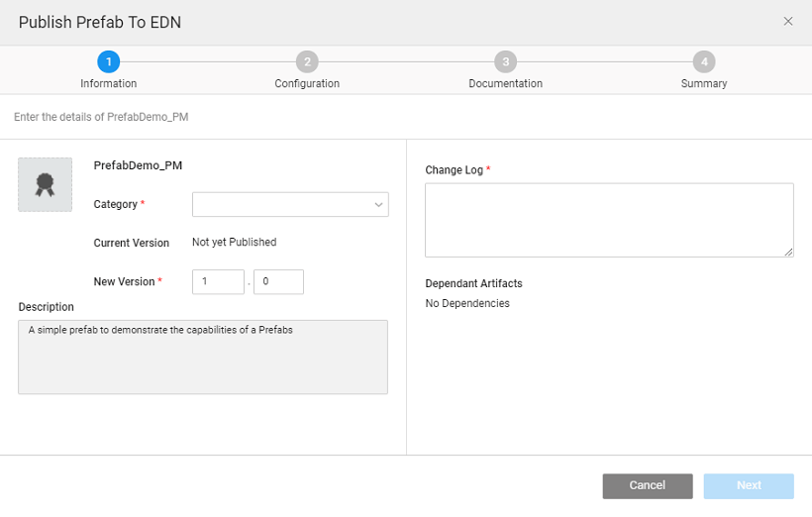The image size is (812, 517).
Task: Click into the Change Log text area
Action: [609, 220]
